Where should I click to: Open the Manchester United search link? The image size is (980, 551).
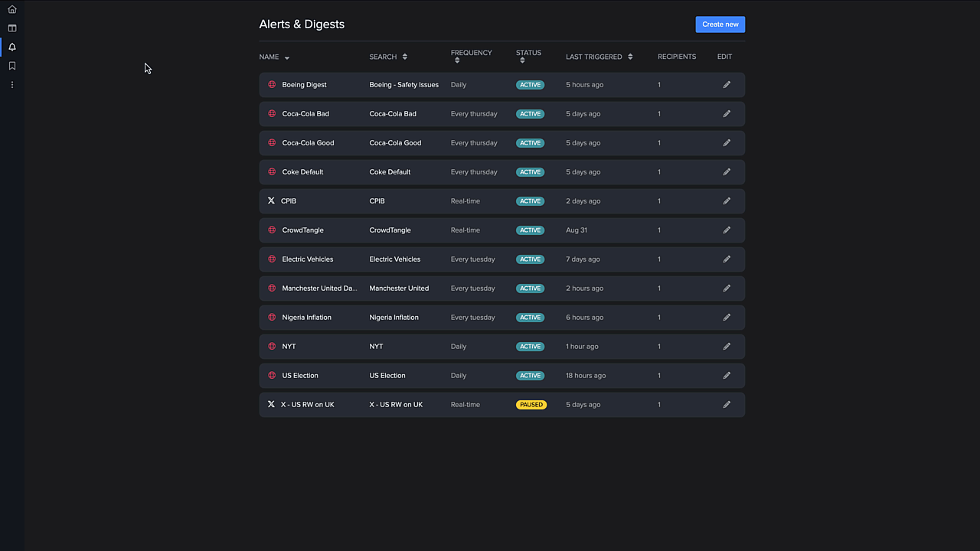click(x=399, y=289)
